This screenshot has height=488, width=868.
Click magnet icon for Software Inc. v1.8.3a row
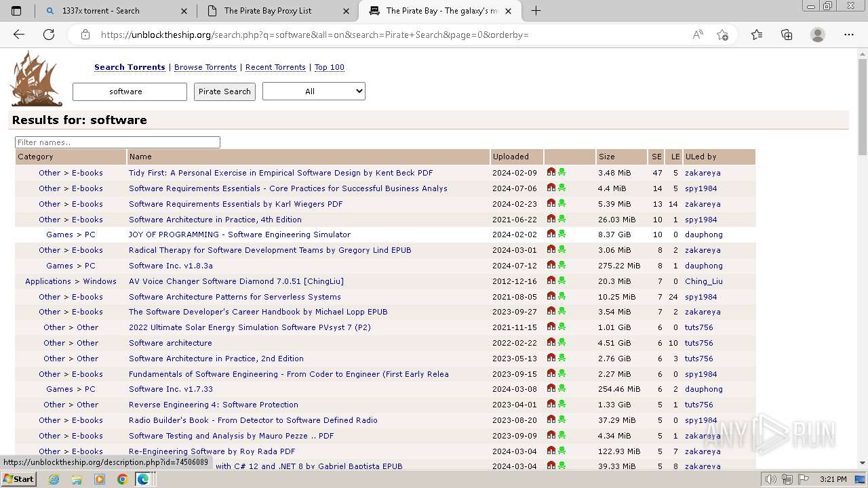551,265
